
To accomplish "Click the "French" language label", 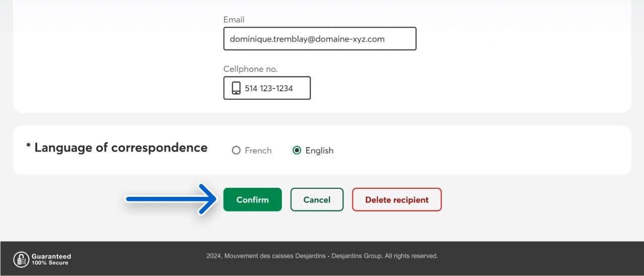I will (258, 151).
